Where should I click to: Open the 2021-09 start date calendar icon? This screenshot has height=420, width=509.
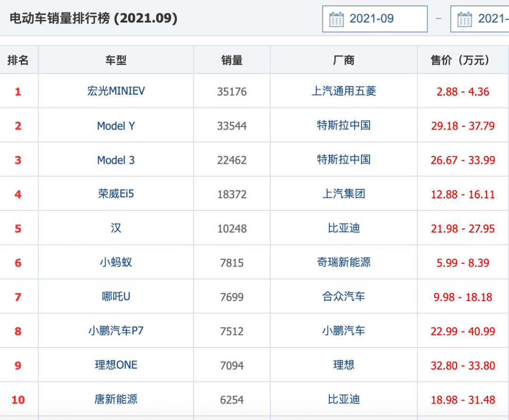337,19
